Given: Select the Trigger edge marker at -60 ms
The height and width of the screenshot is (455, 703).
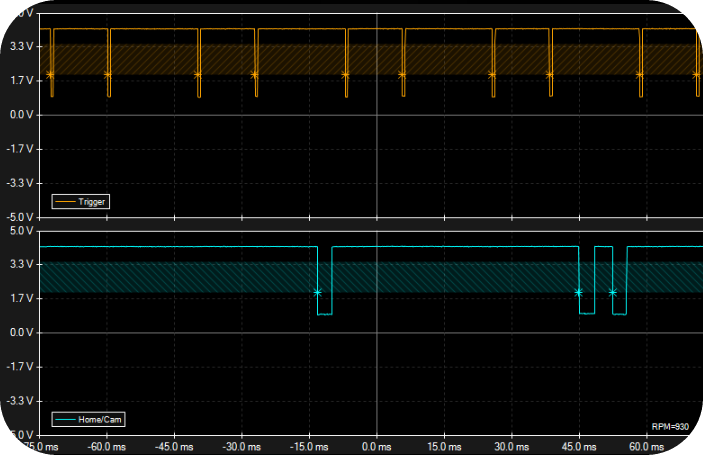Looking at the screenshot, I should coord(108,75).
